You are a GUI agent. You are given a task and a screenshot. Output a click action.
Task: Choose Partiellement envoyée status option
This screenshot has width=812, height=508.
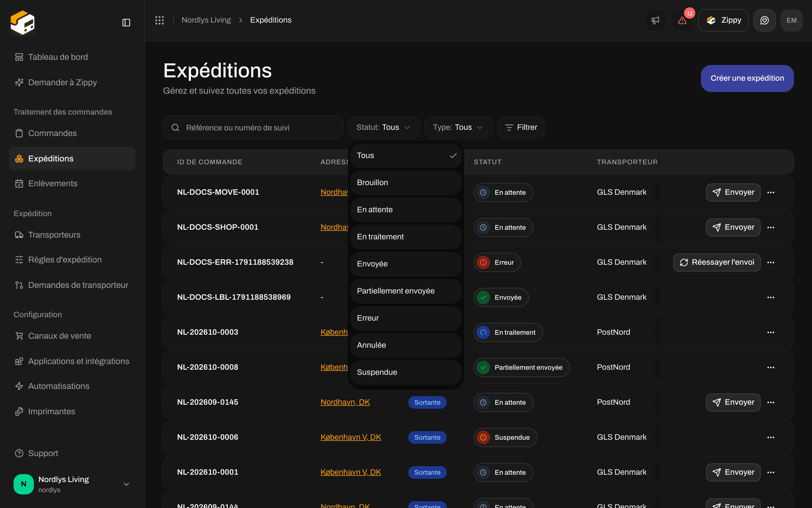pos(406,291)
